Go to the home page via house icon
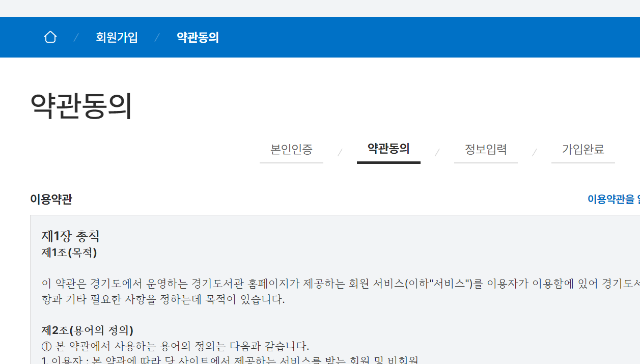Screen dimensions: 640x364 point(50,37)
